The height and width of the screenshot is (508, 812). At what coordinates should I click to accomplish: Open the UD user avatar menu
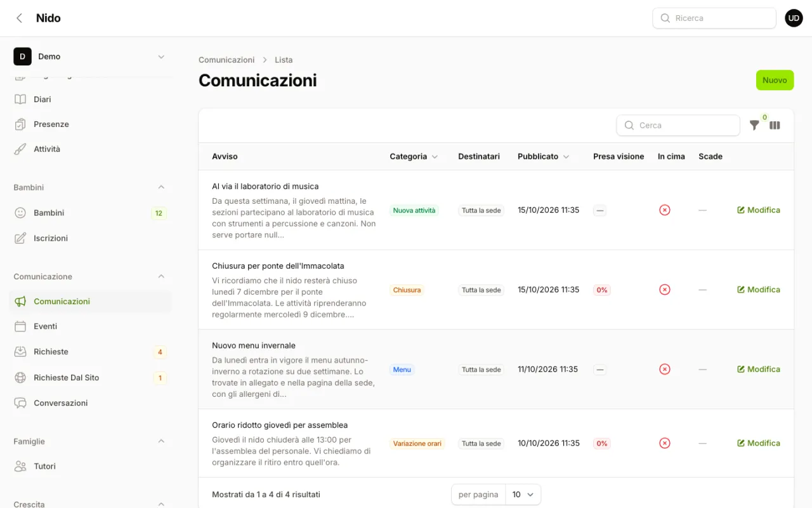(794, 18)
